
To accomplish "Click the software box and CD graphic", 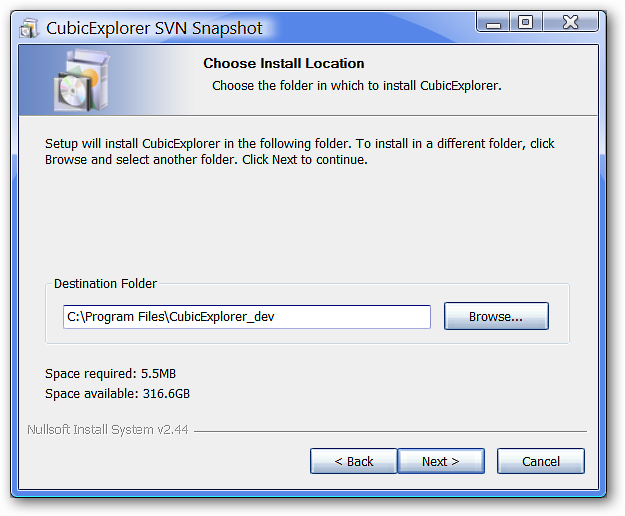I will (82, 80).
